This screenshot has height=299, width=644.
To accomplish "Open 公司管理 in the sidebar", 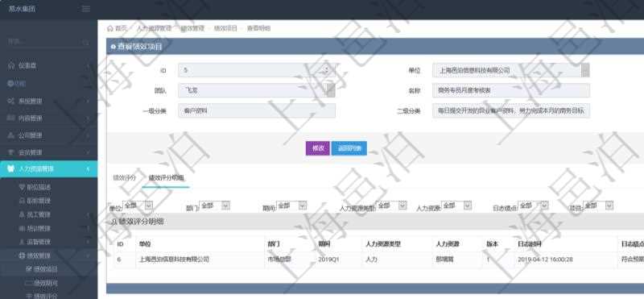I will coord(30,135).
